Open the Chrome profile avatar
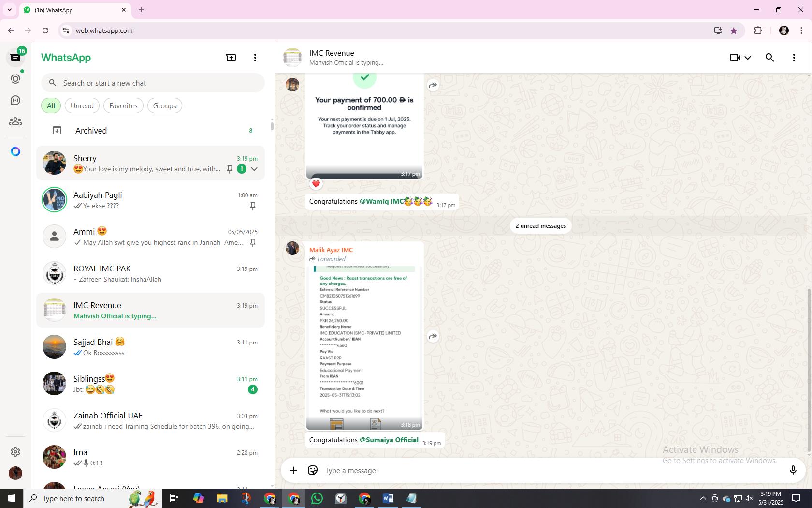 coord(784,30)
